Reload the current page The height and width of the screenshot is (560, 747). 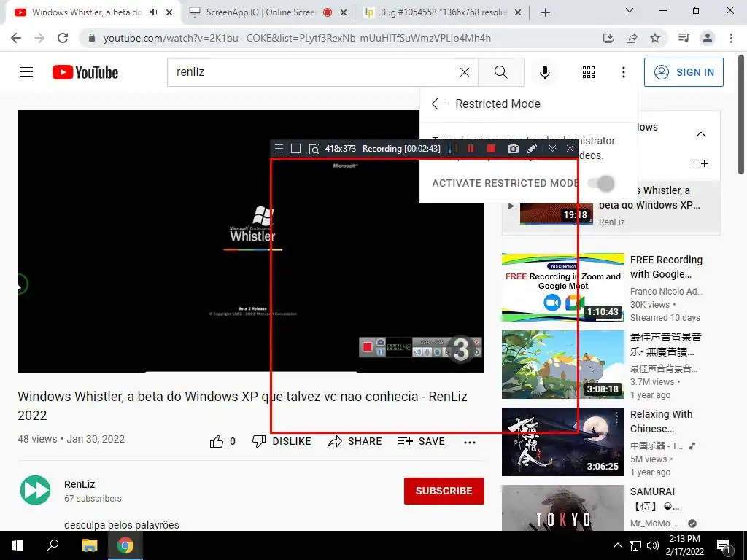[63, 38]
